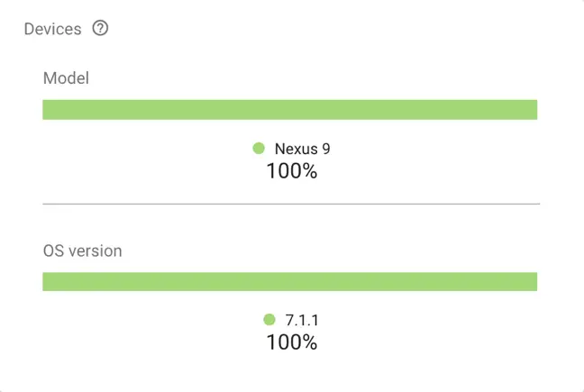584x392 pixels.
Task: Click the divider line below Model section
Action: (x=290, y=204)
